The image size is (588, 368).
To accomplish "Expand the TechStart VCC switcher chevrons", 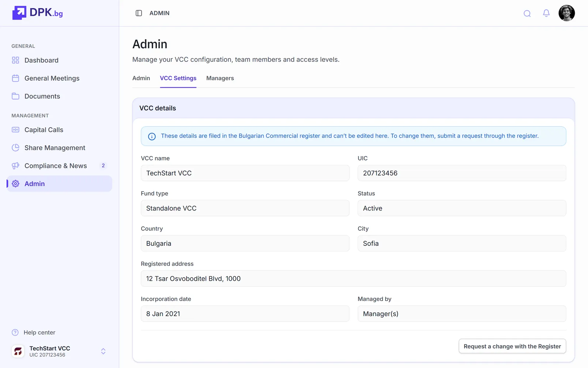I will pyautogui.click(x=103, y=351).
